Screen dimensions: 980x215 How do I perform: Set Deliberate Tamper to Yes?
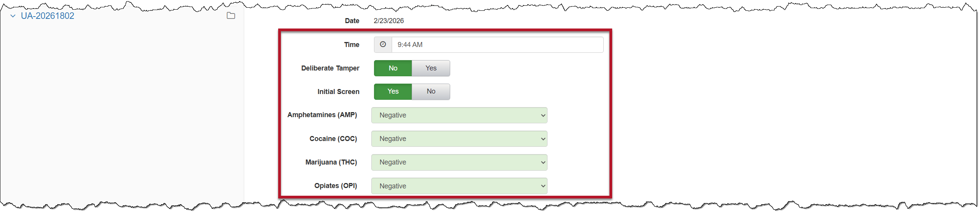coord(431,68)
